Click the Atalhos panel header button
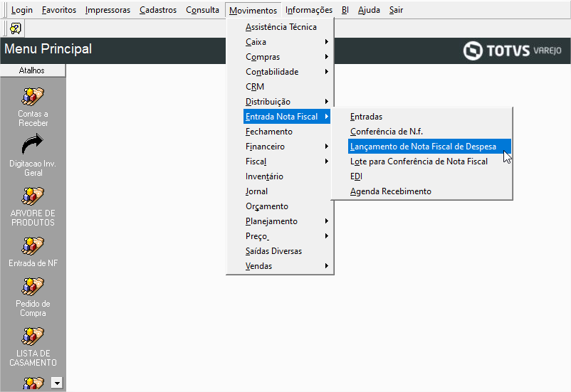This screenshot has height=392, width=571. tap(33, 70)
